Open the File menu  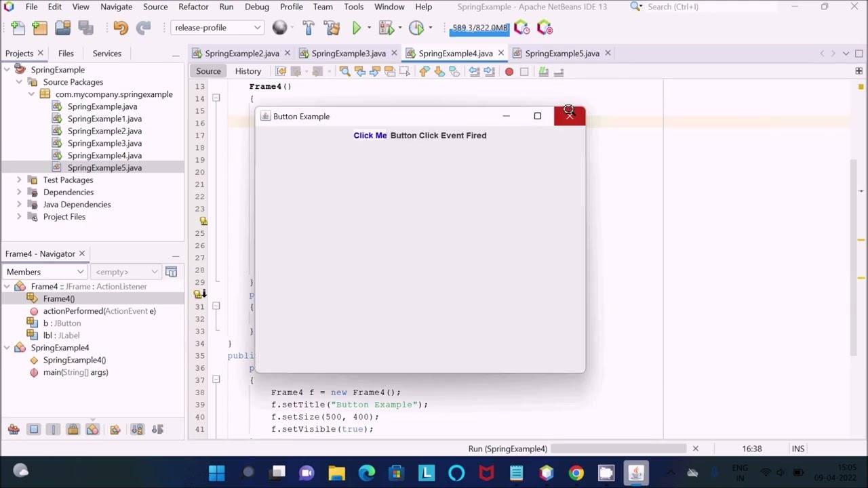(32, 7)
